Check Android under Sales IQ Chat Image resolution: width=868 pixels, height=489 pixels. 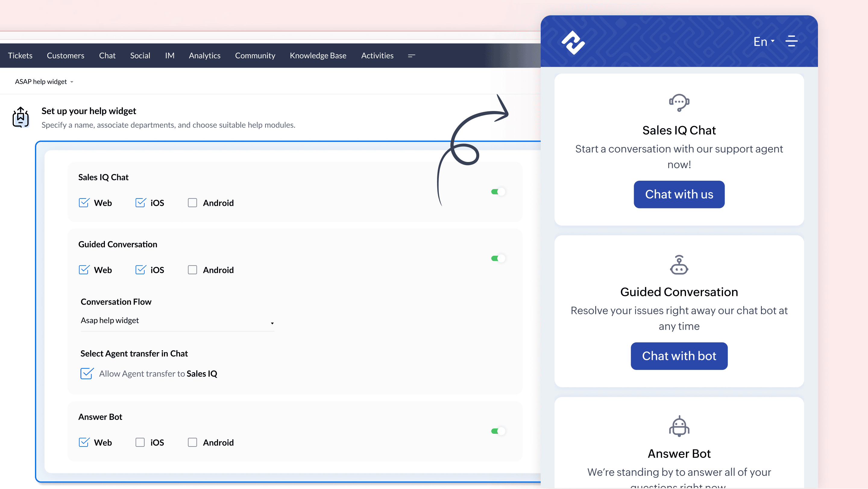[x=192, y=203]
